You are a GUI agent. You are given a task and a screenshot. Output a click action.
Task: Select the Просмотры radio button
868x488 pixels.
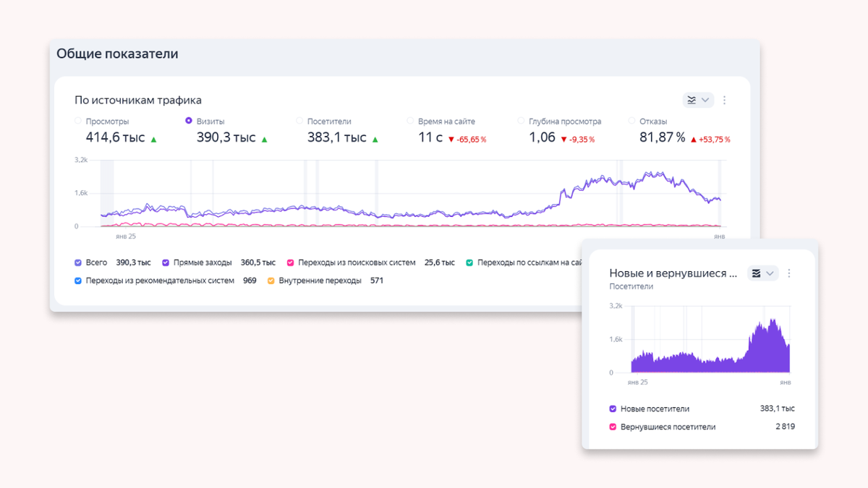(78, 121)
